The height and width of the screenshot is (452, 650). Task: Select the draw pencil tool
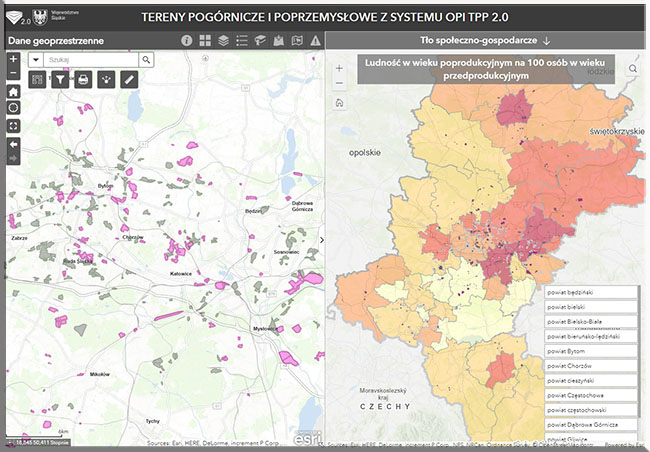coord(128,80)
